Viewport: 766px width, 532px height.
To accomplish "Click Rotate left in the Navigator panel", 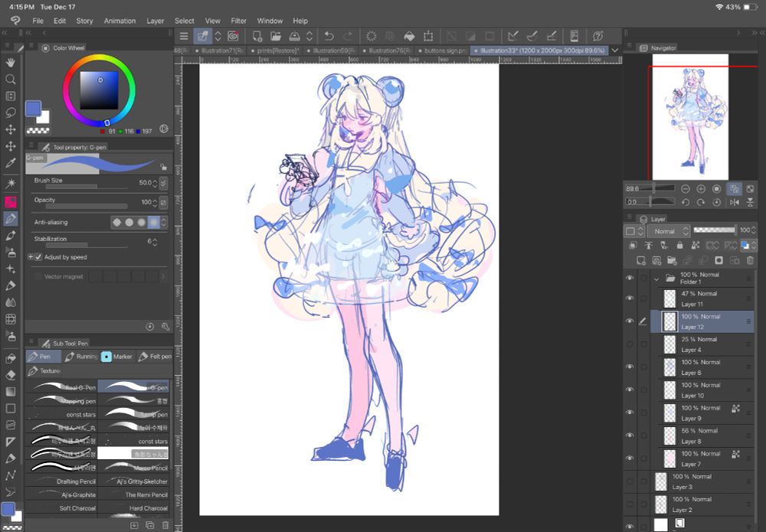I will tap(686, 202).
